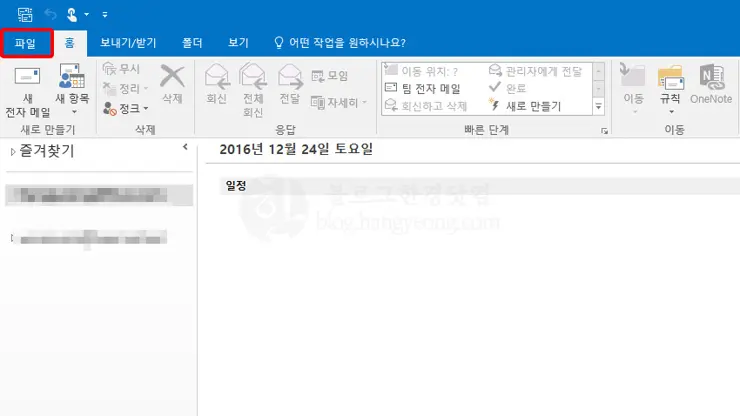Screen dimensions: 740x416
Task: Click the 모임 meeting reply button
Action: 330,76
